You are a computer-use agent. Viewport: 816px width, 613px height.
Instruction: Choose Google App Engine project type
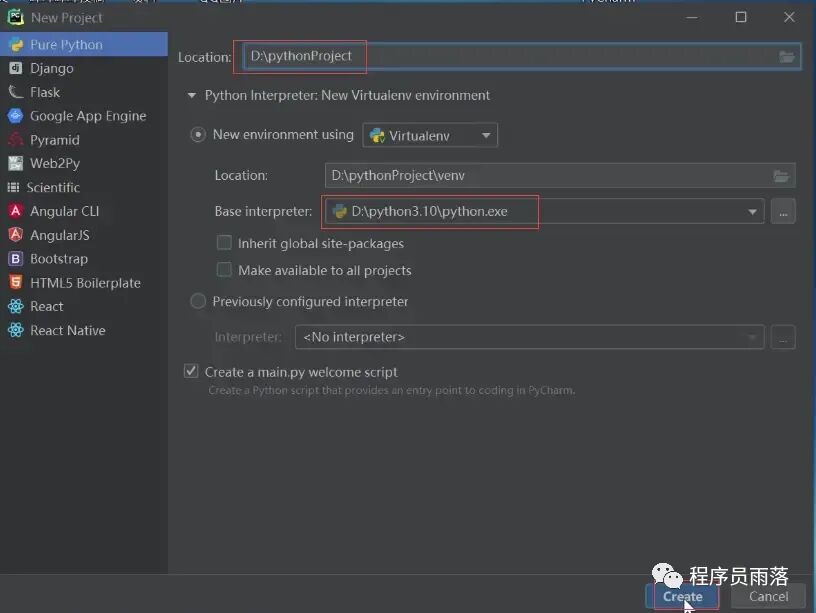[x=84, y=116]
